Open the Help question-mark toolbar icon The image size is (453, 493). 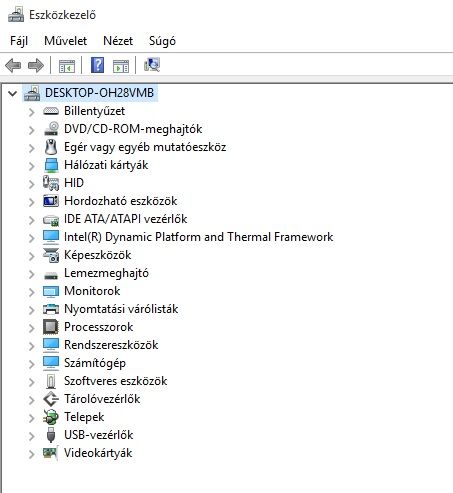(98, 65)
